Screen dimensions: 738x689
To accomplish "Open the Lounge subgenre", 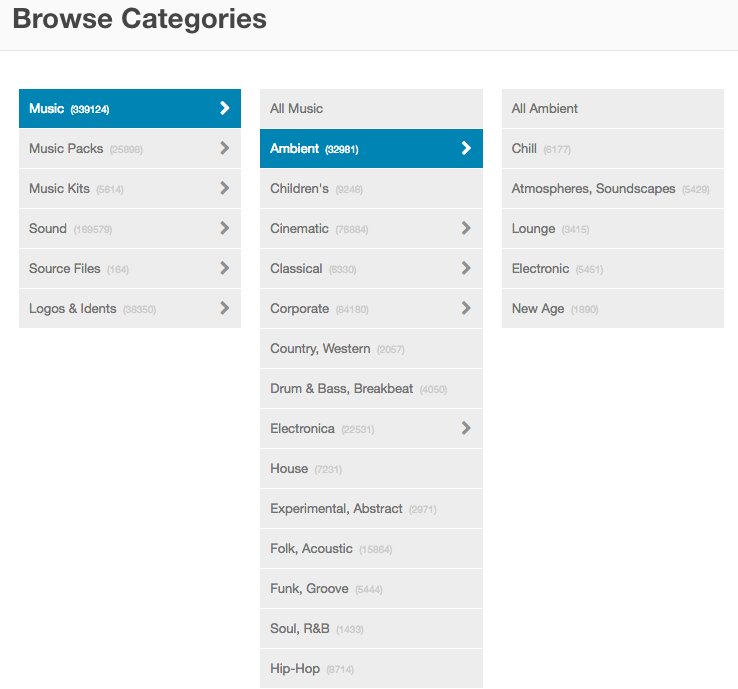I will point(613,228).
